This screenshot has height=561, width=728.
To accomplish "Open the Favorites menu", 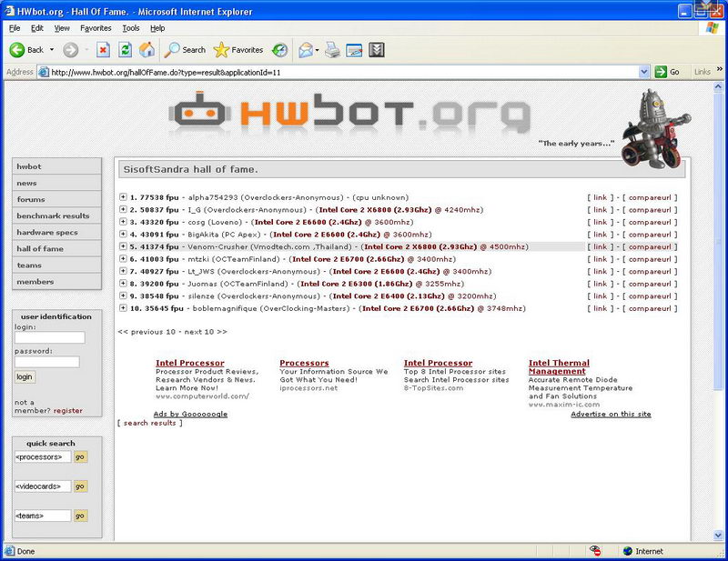I will (x=96, y=28).
